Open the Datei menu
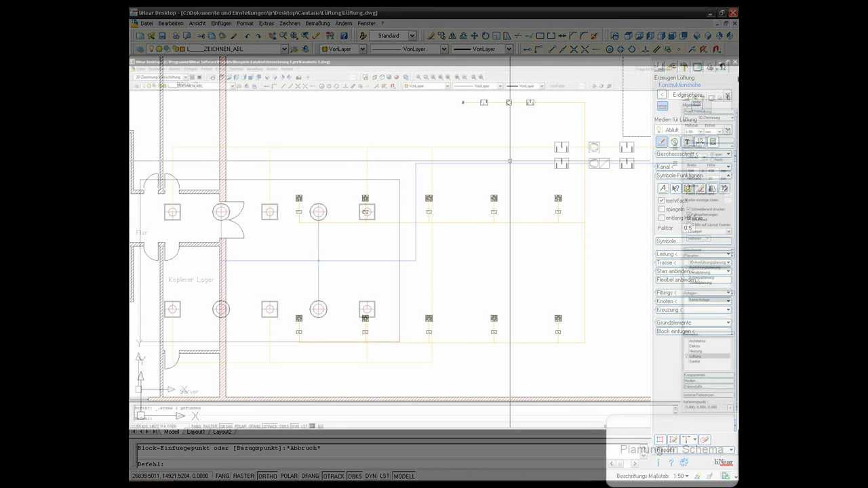Screen dimensions: 868x488 coord(146,24)
